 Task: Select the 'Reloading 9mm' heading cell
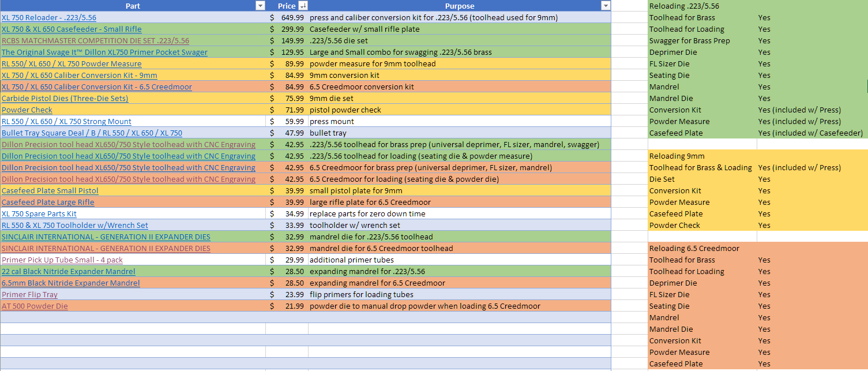click(702, 156)
